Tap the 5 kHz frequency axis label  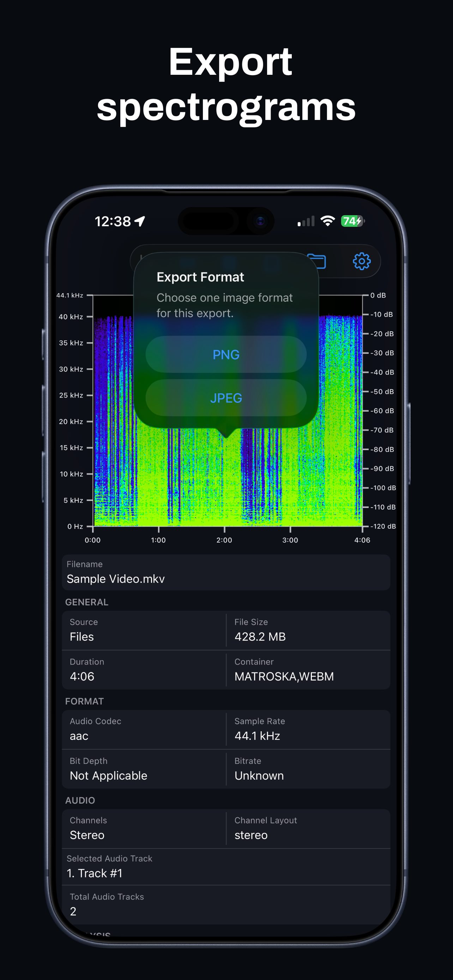[x=73, y=500]
